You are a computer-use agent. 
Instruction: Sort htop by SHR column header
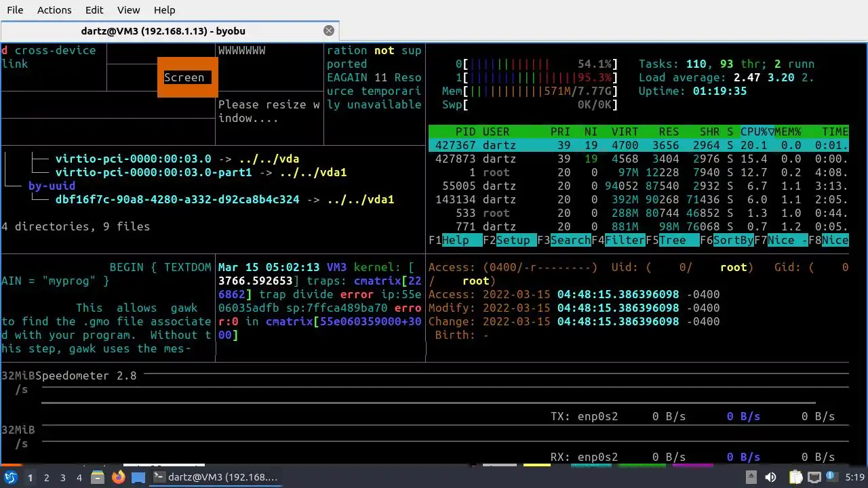coord(710,131)
